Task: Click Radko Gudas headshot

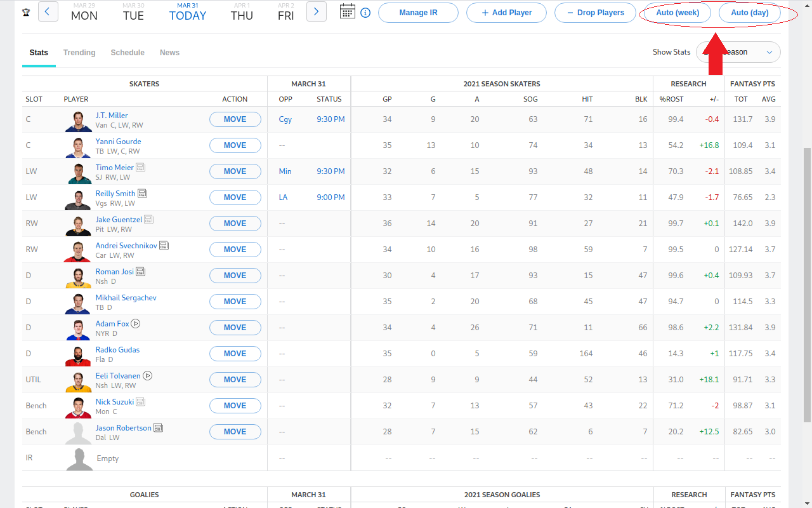Action: pos(79,355)
